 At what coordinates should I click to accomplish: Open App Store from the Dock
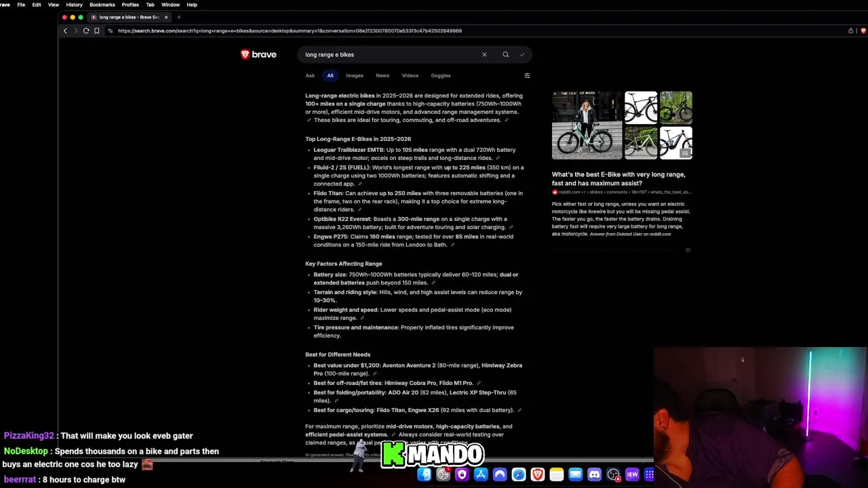pos(481,474)
